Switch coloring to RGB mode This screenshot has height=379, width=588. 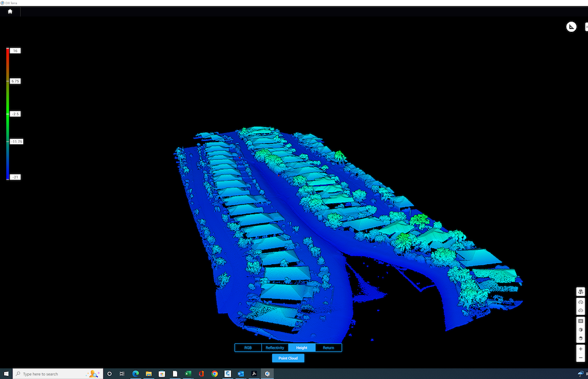[248, 348]
